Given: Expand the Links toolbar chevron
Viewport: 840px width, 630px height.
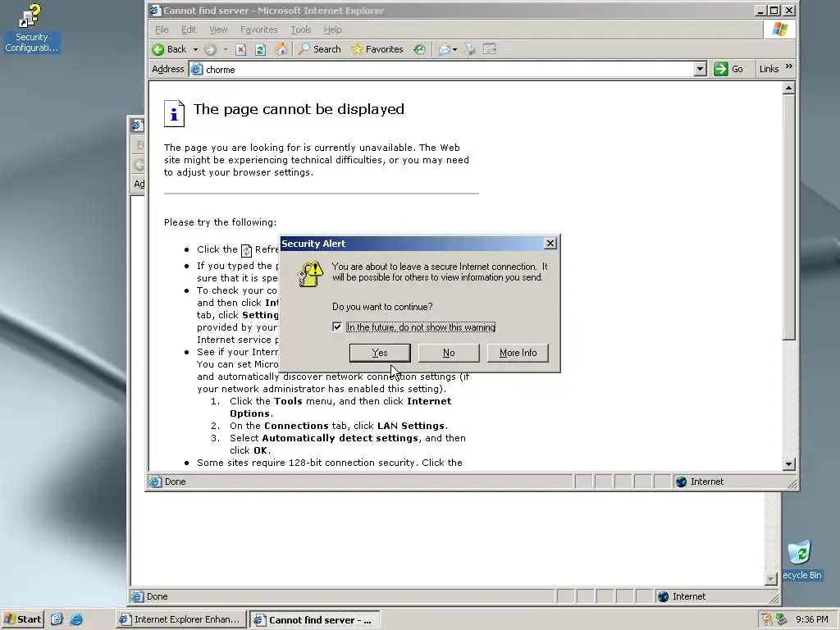Looking at the screenshot, I should pyautogui.click(x=788, y=66).
